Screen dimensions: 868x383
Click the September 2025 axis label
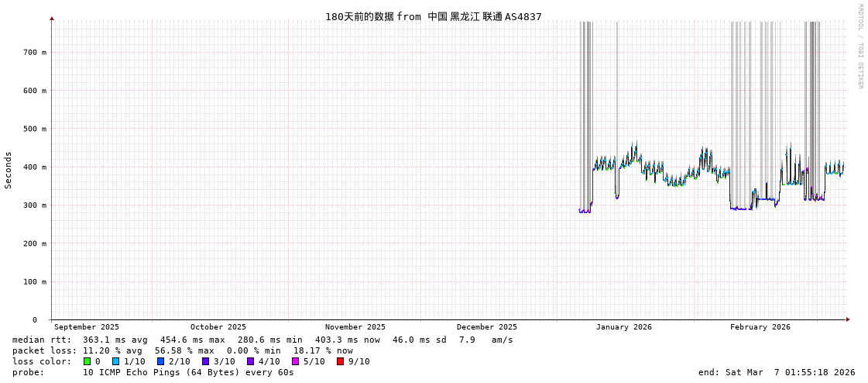point(87,327)
